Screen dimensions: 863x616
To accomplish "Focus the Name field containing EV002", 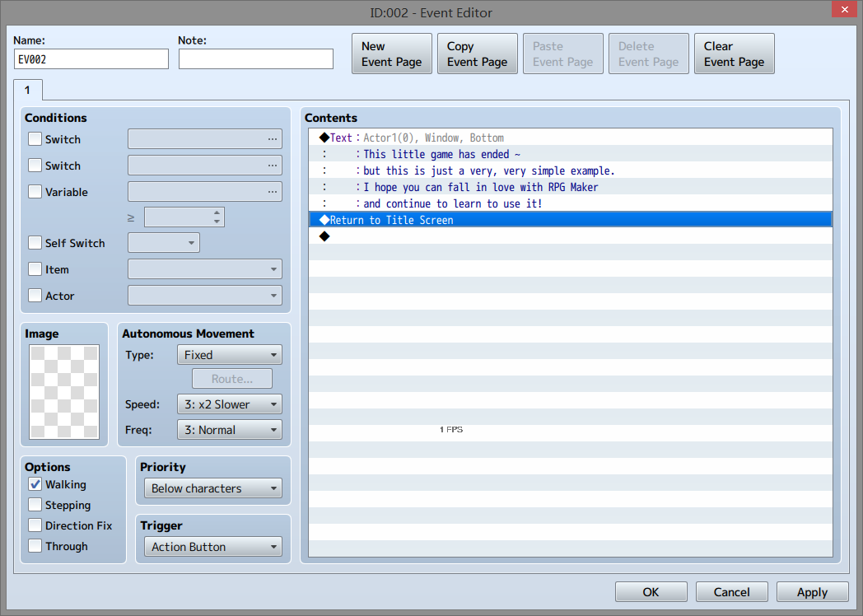I will click(91, 59).
